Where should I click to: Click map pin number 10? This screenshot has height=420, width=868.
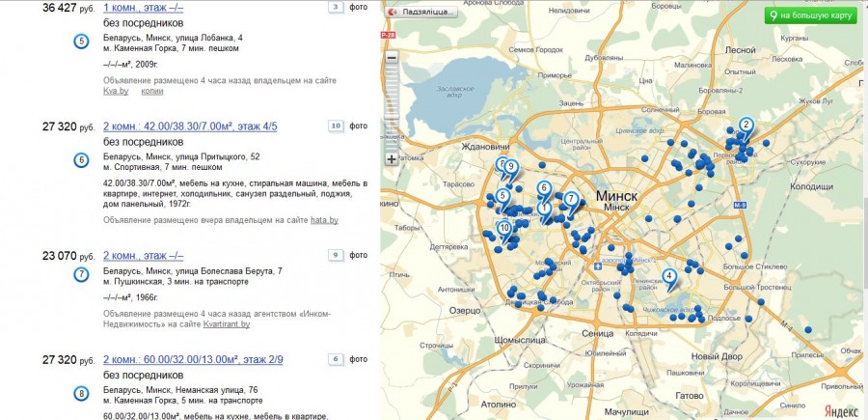click(503, 231)
